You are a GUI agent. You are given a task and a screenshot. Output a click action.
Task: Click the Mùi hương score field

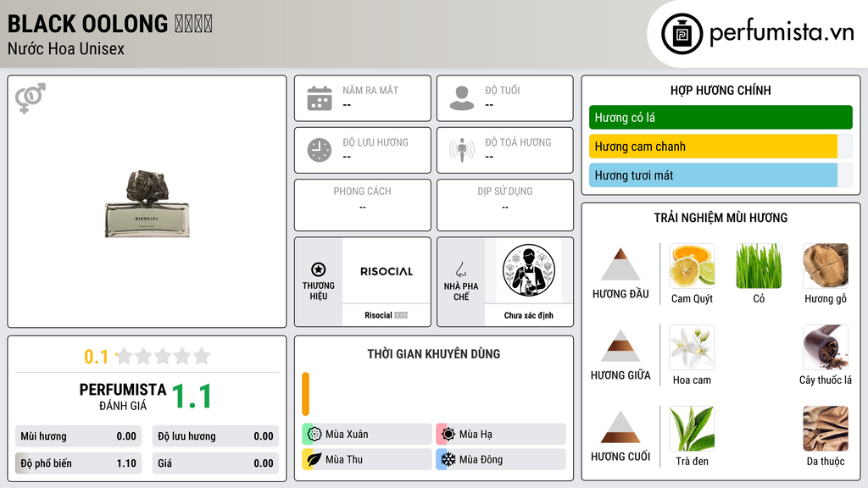pyautogui.click(x=78, y=436)
